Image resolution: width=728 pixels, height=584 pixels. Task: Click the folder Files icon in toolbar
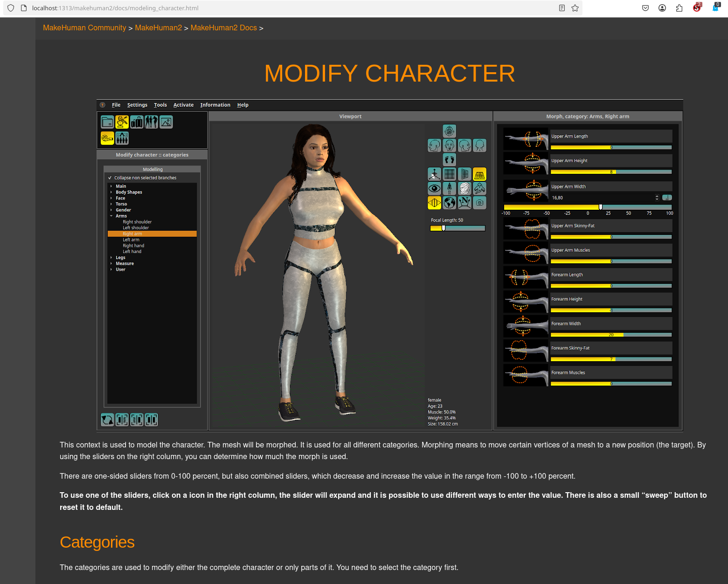tap(107, 122)
